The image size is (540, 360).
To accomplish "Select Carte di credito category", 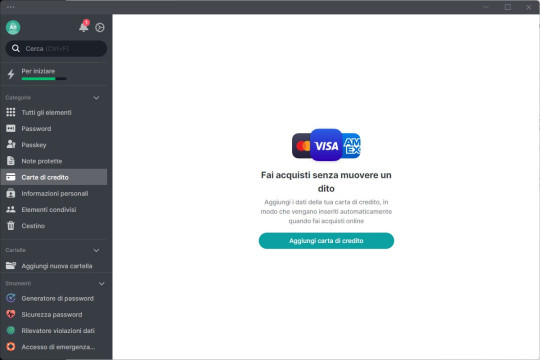I will (54, 177).
